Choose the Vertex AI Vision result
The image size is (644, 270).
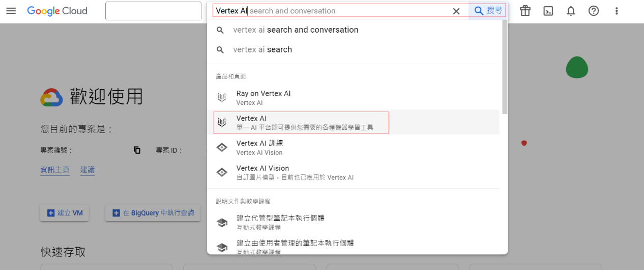tap(262, 172)
